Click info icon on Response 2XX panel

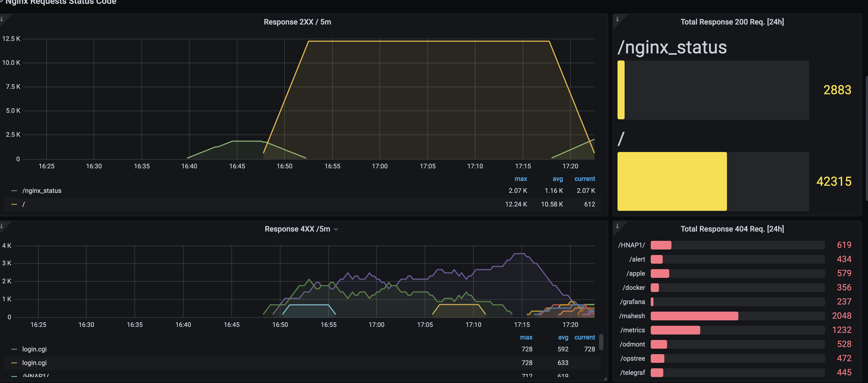(x=2, y=19)
